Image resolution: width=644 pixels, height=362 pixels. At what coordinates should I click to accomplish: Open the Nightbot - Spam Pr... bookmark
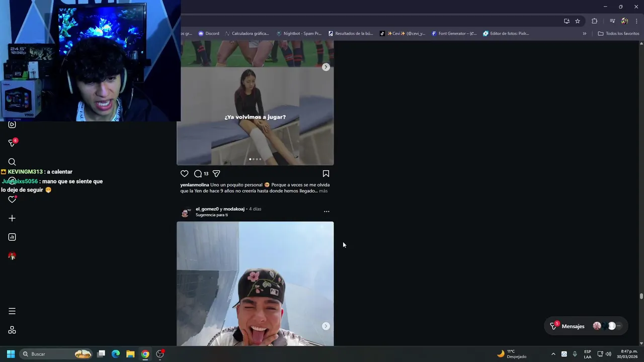click(x=298, y=34)
